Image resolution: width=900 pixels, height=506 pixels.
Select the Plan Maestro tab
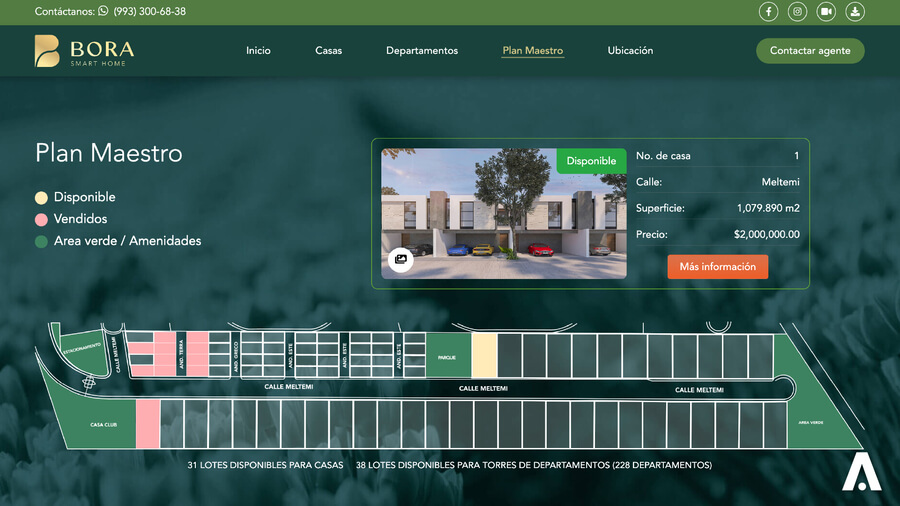[532, 51]
